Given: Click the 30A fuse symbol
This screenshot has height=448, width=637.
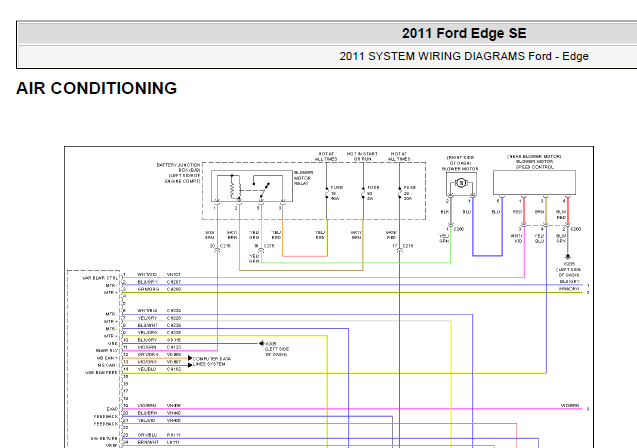Looking at the screenshot, I should point(400,193).
